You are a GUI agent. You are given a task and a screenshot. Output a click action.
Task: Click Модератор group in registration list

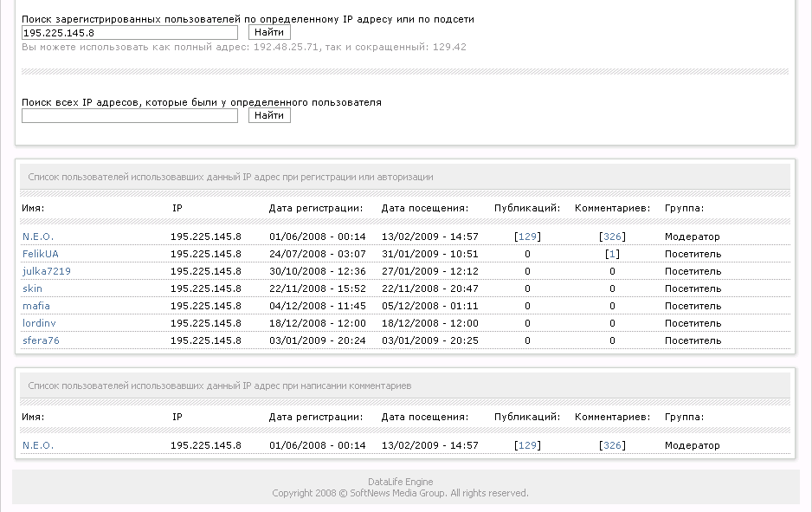pos(693,237)
